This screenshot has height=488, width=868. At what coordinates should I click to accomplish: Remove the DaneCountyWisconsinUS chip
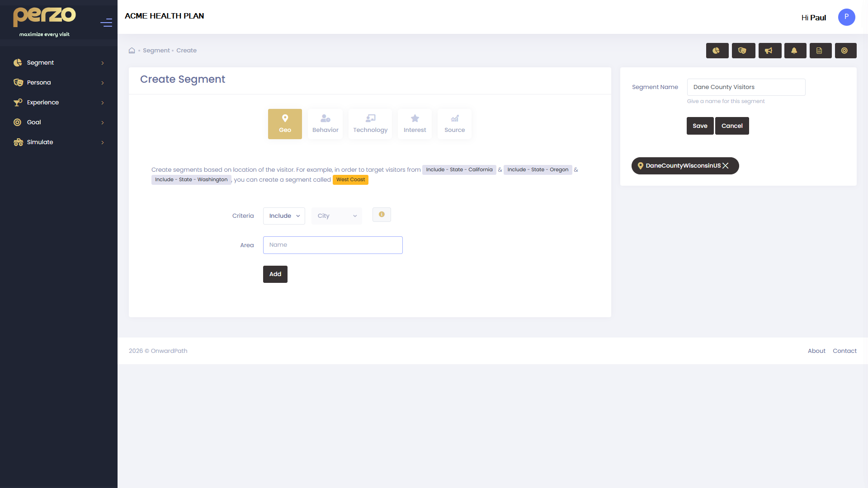(x=726, y=166)
